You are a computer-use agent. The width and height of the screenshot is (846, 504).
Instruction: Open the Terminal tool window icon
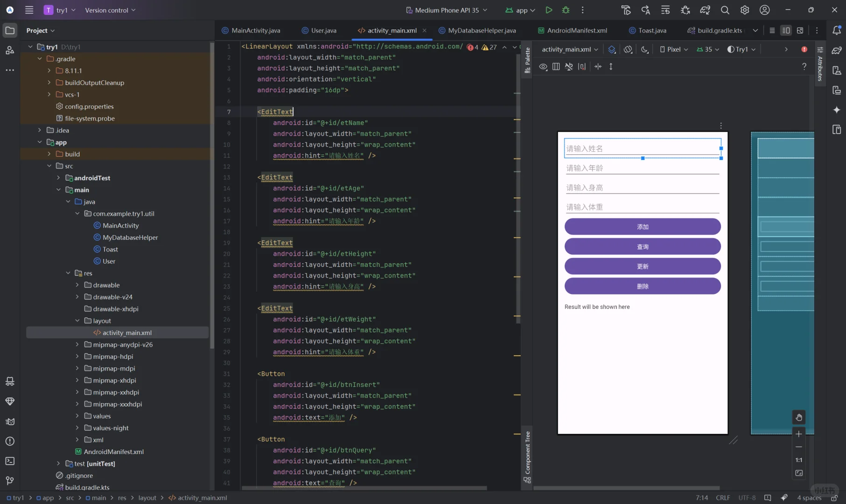pyautogui.click(x=10, y=461)
